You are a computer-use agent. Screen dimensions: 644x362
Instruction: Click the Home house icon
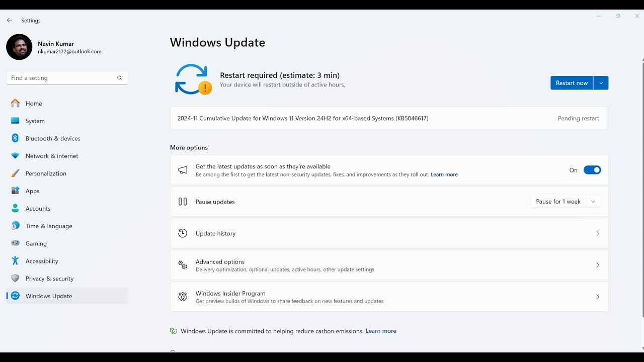15,103
